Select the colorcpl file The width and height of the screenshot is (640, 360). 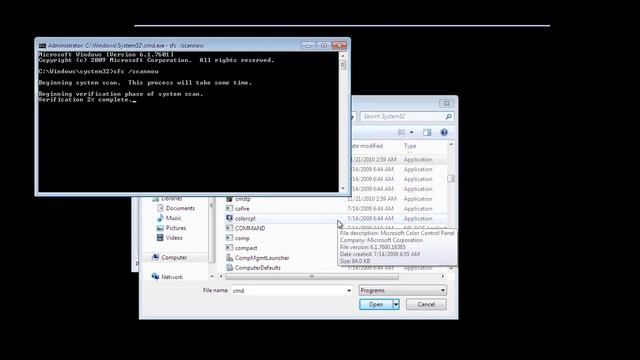245,219
